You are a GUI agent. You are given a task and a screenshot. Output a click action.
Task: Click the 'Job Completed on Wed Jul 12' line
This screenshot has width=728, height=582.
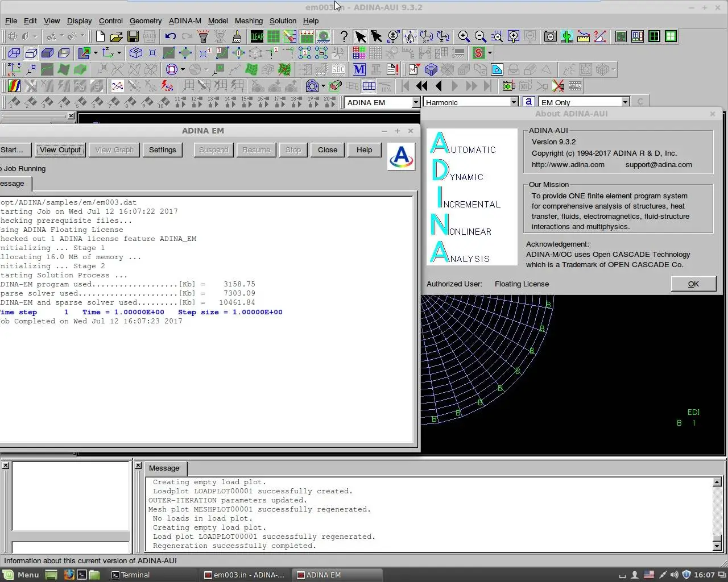(x=91, y=321)
